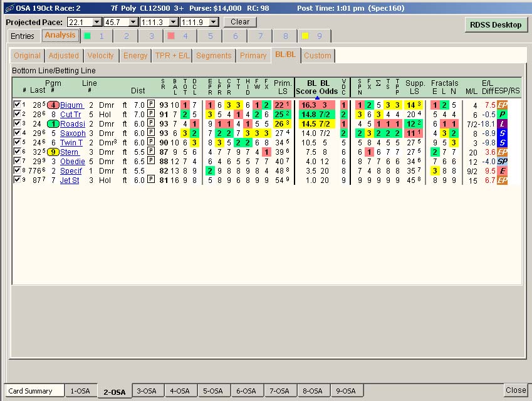Uncheck the checkbox for row 8 Specif
The width and height of the screenshot is (532, 401).
point(17,170)
